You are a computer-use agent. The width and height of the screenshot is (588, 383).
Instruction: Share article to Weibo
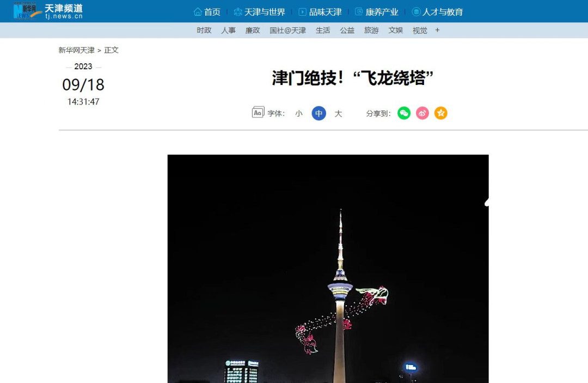pyautogui.click(x=422, y=113)
